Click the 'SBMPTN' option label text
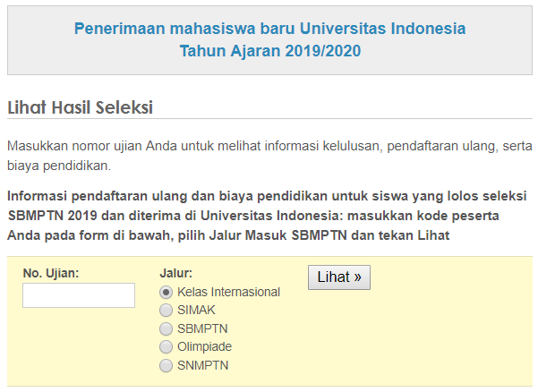 tap(202, 328)
